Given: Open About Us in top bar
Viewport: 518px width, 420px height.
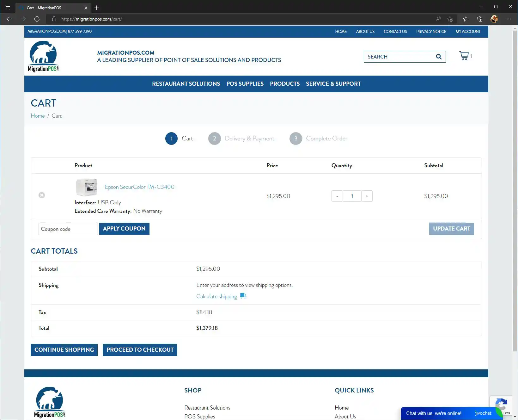Looking at the screenshot, I should coord(365,32).
